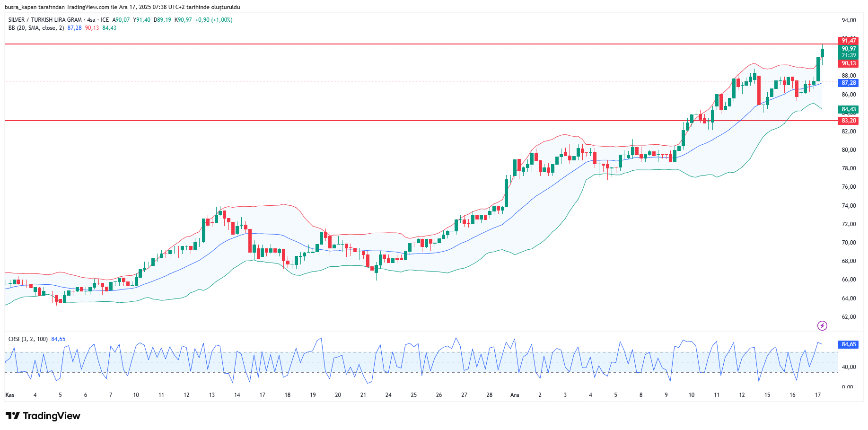Click the Kas month label on time axis
Screen dimensions: 868x430
tap(9, 395)
